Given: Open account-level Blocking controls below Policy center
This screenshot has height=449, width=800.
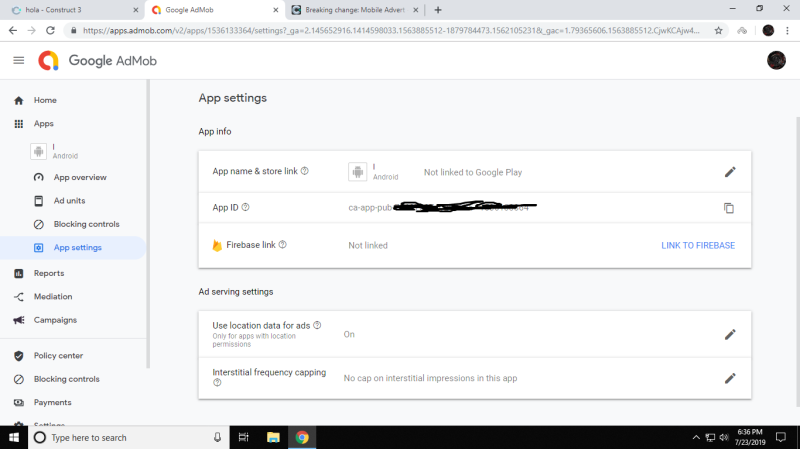Looking at the screenshot, I should (66, 379).
